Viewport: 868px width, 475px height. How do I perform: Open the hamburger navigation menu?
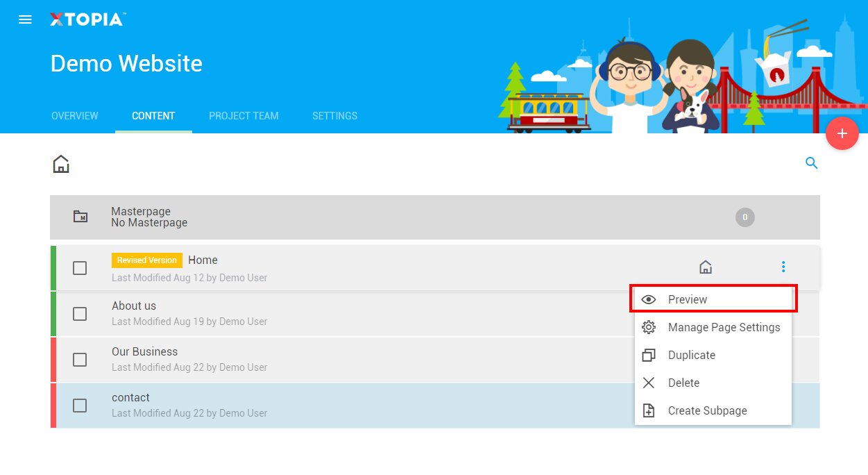tap(25, 19)
